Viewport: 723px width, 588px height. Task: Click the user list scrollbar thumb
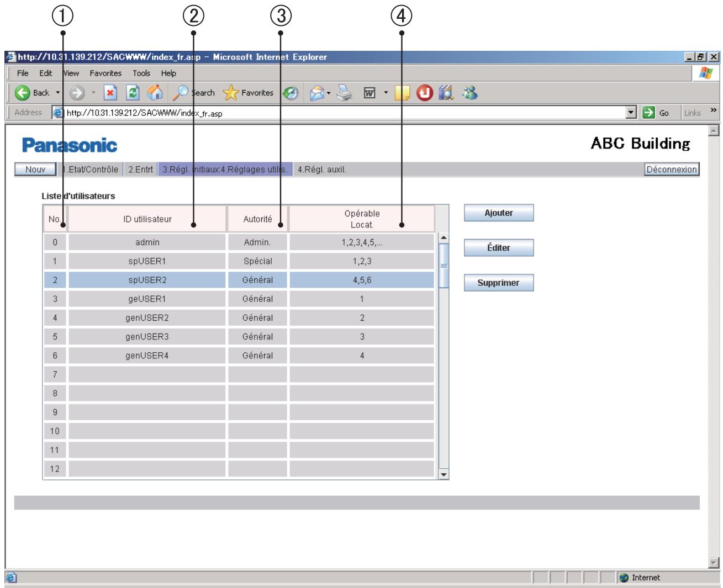tap(444, 266)
